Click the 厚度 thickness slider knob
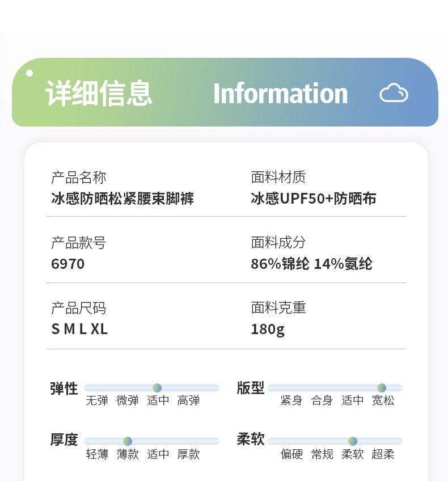The width and height of the screenshot is (448, 481). [128, 441]
